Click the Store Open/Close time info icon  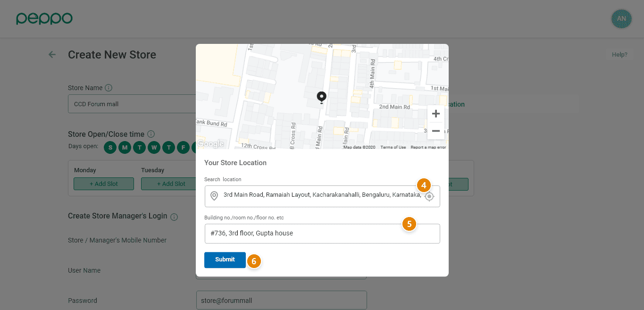coord(151,134)
